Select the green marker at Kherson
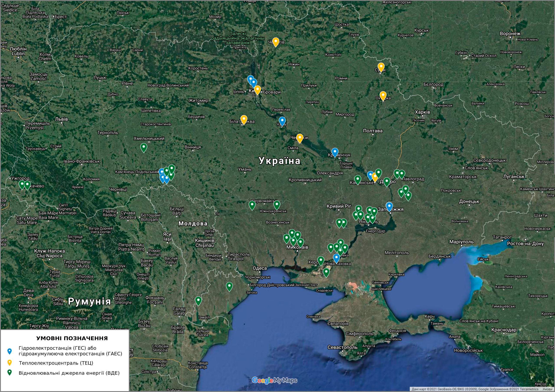Image resolution: width=555 pixels, height=392 pixels. point(321,261)
